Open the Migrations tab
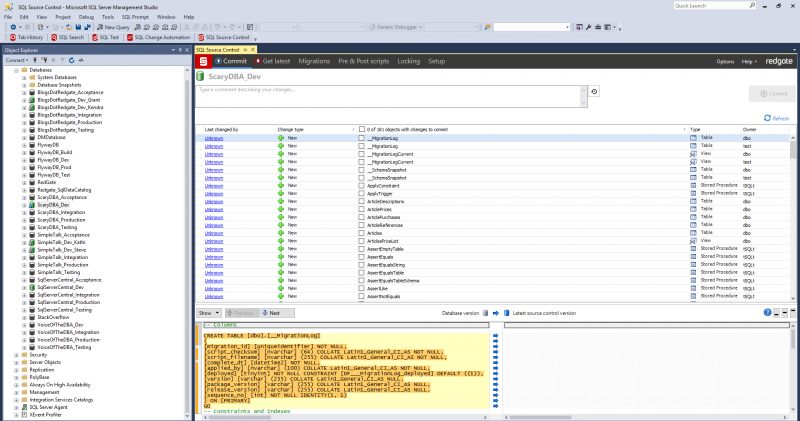Image resolution: width=800 pixels, height=421 pixels. 314,61
